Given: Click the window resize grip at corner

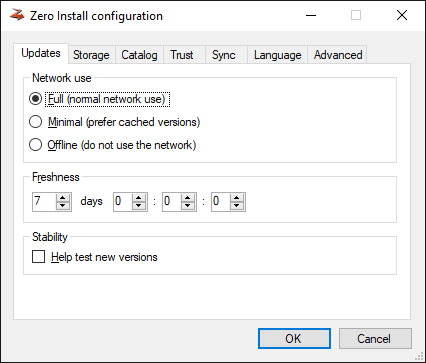Looking at the screenshot, I should [x=418, y=356].
